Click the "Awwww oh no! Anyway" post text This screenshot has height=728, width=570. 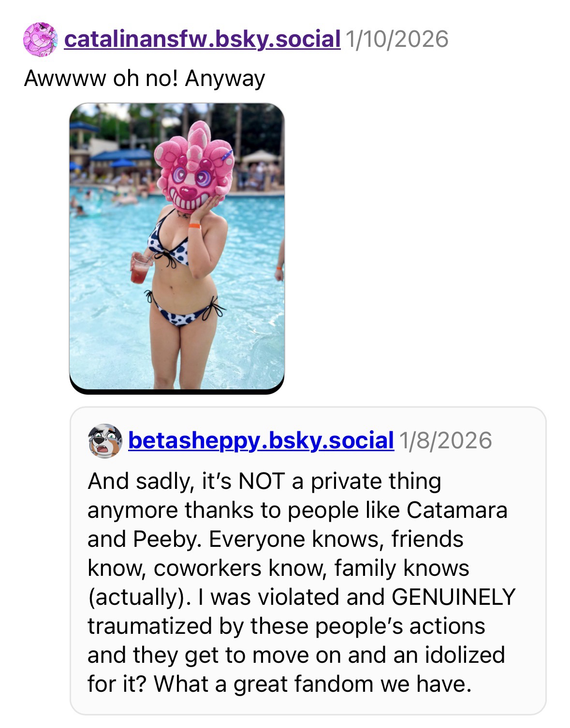(145, 78)
